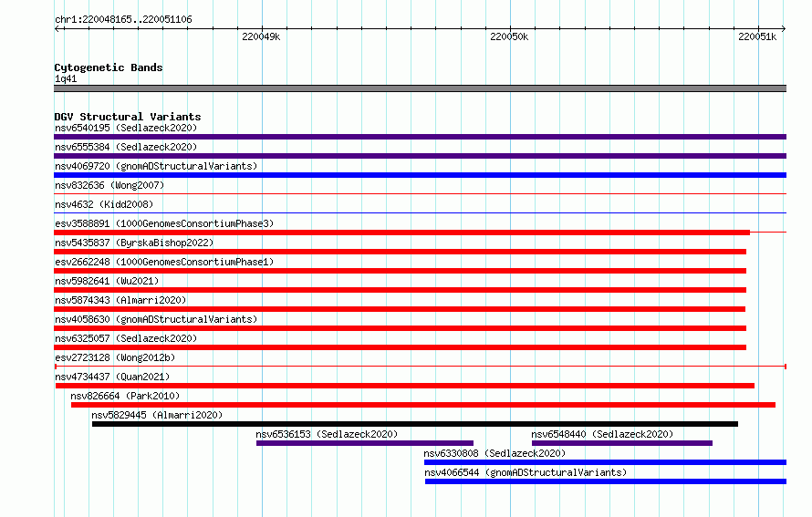812x517 pixels.
Task: Open variant nsv6330808 (Sedlazeck2020) label
Action: [494, 453]
